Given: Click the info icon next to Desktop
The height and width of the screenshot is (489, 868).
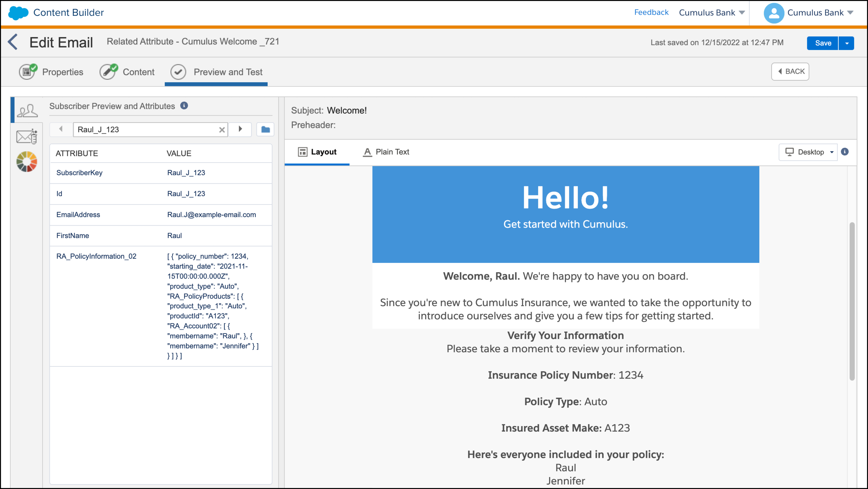Looking at the screenshot, I should [x=845, y=152].
